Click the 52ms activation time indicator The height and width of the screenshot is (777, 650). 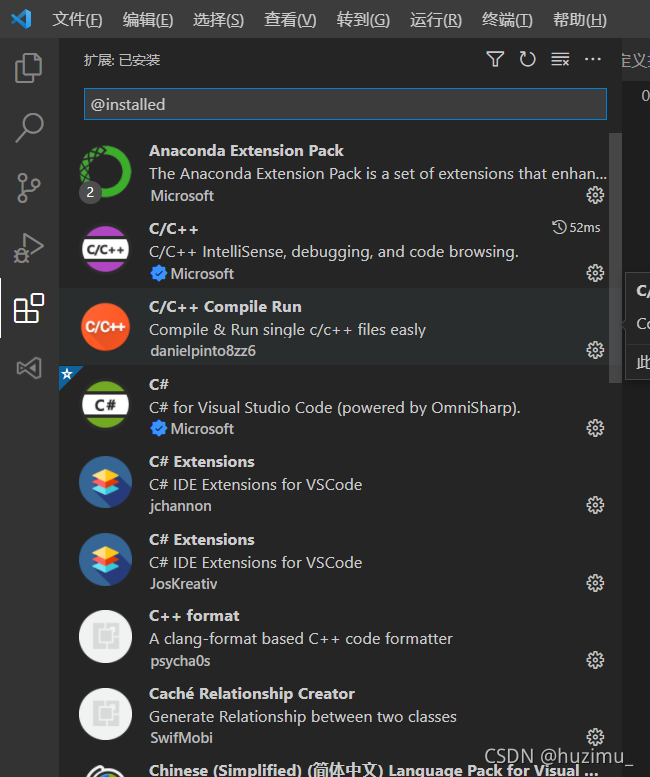coord(576,227)
